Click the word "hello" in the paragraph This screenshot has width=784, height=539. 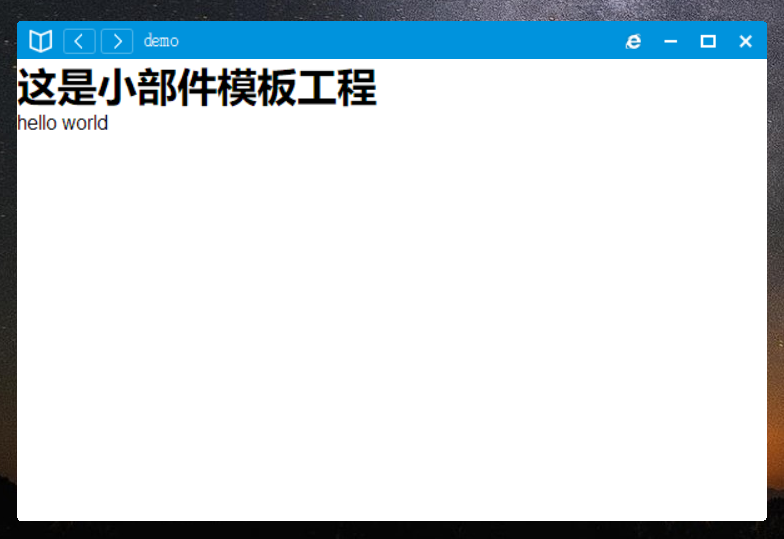[x=36, y=124]
